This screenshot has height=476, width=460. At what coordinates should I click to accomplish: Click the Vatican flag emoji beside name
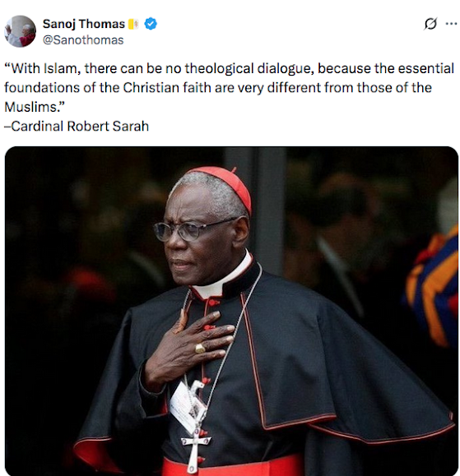pos(133,24)
